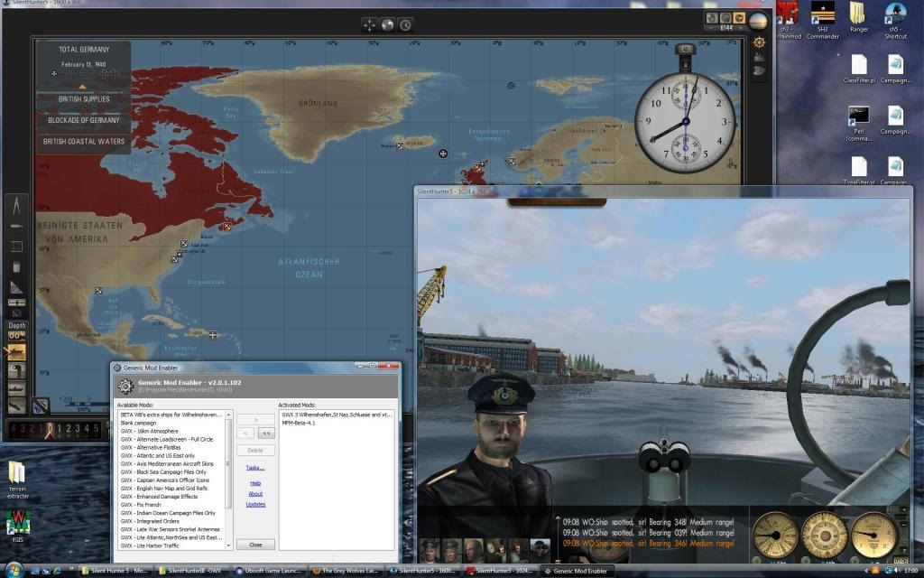Open the terrain extracter folder icon
This screenshot has width=924, height=578.
click(17, 480)
